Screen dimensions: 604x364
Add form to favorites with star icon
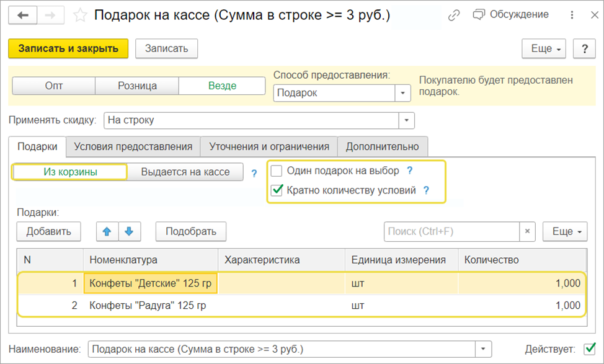tap(80, 16)
